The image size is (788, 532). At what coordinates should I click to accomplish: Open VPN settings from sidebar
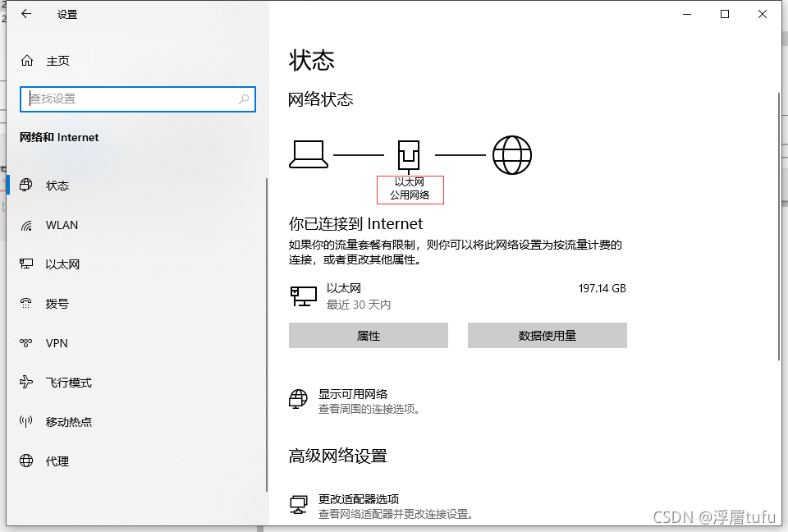57,343
